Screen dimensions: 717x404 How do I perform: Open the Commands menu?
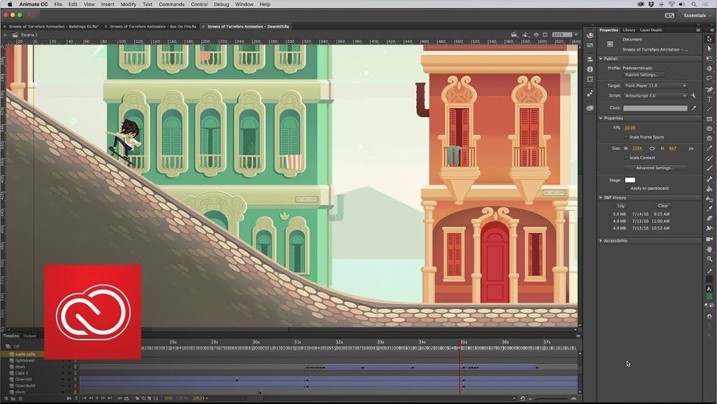pos(171,4)
